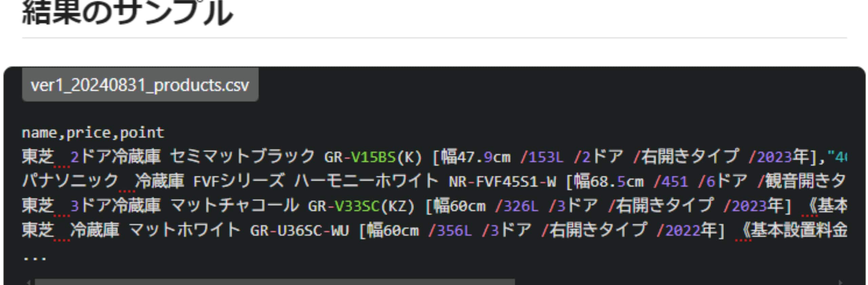868x285 pixels.
Task: Click the width value 幅68.5cm
Action: pos(609,181)
